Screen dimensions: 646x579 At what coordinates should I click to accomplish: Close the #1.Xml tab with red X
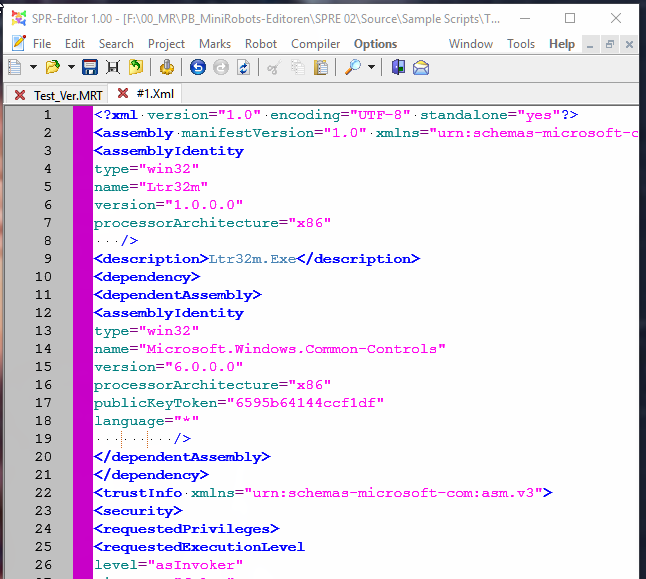click(123, 94)
